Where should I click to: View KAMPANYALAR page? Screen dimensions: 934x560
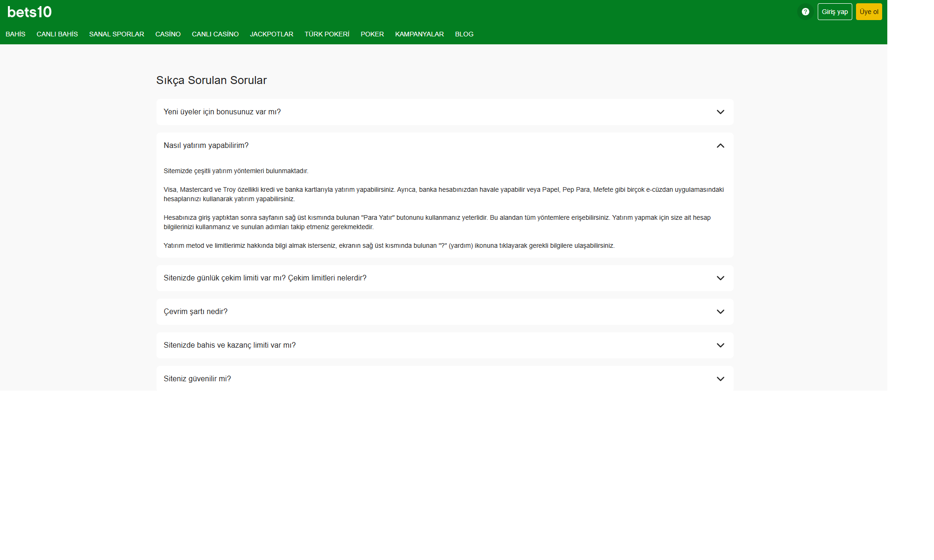pyautogui.click(x=419, y=34)
